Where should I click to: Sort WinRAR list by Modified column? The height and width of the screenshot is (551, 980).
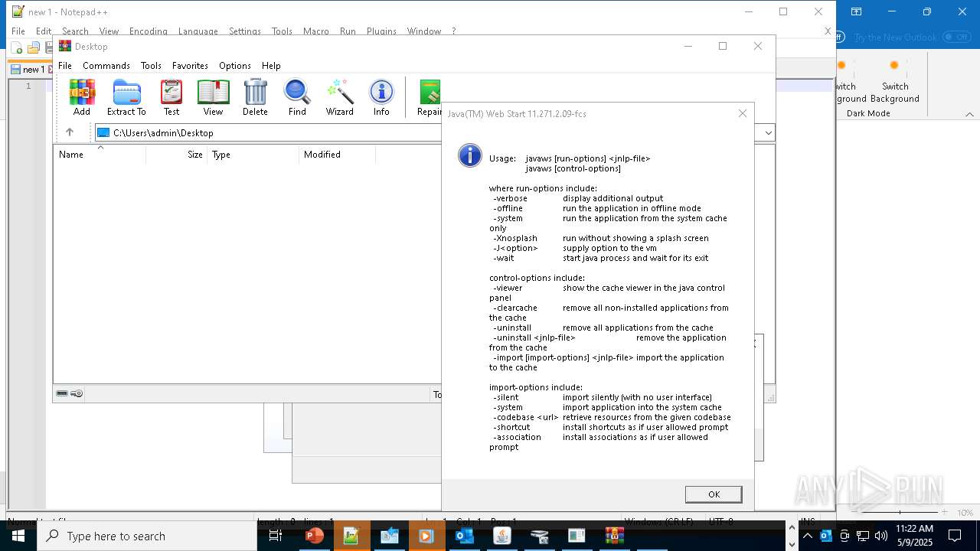337,154
